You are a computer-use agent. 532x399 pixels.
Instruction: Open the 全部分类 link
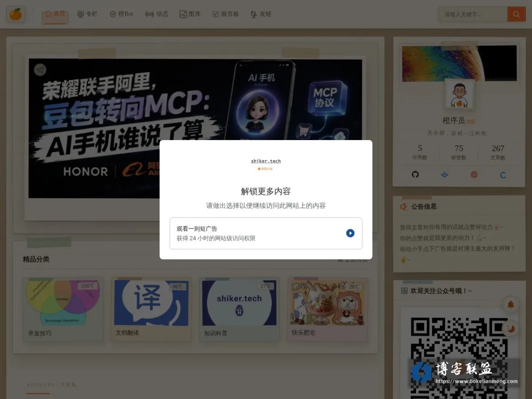click(353, 259)
